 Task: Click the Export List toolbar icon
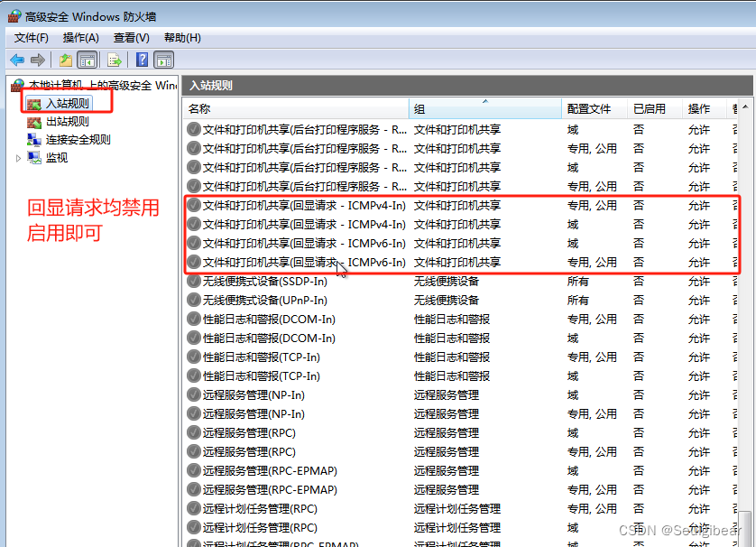coord(114,60)
